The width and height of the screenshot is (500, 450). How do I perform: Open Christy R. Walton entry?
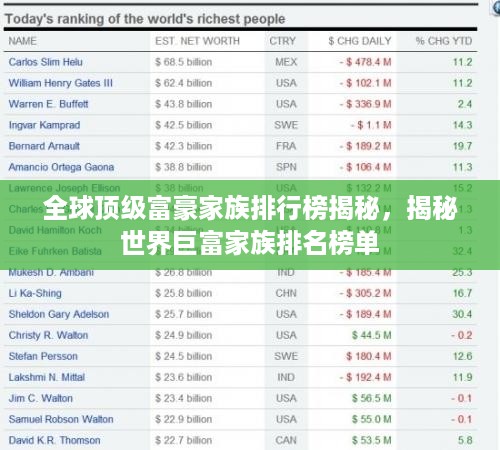48,335
